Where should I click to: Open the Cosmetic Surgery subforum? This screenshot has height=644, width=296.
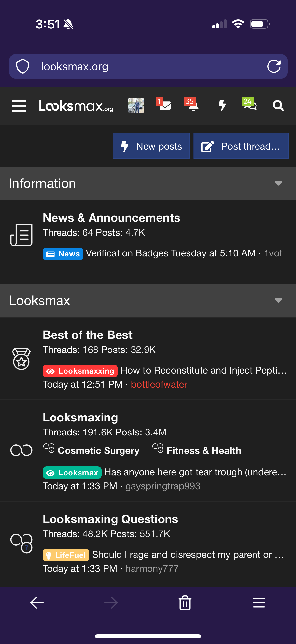pyautogui.click(x=98, y=450)
